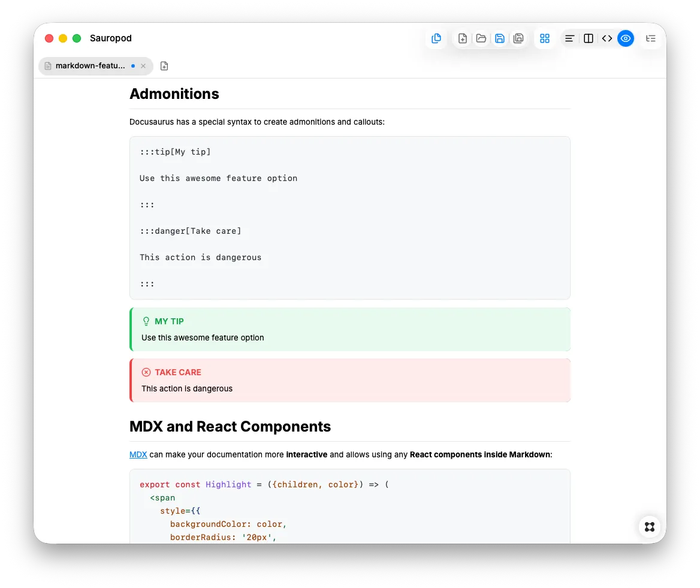Select the markdown-featu... tab
Image resolution: width=700 pixels, height=588 pixels.
[x=95, y=65]
